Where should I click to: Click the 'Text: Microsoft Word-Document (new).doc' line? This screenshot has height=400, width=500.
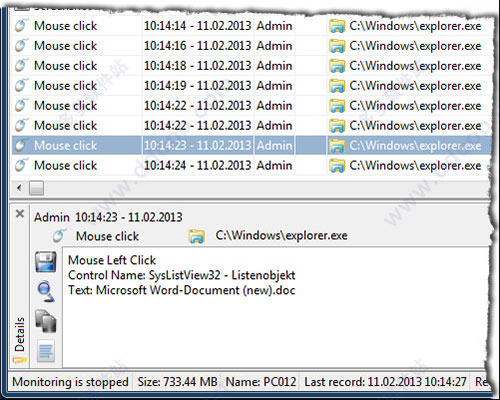pos(182,290)
